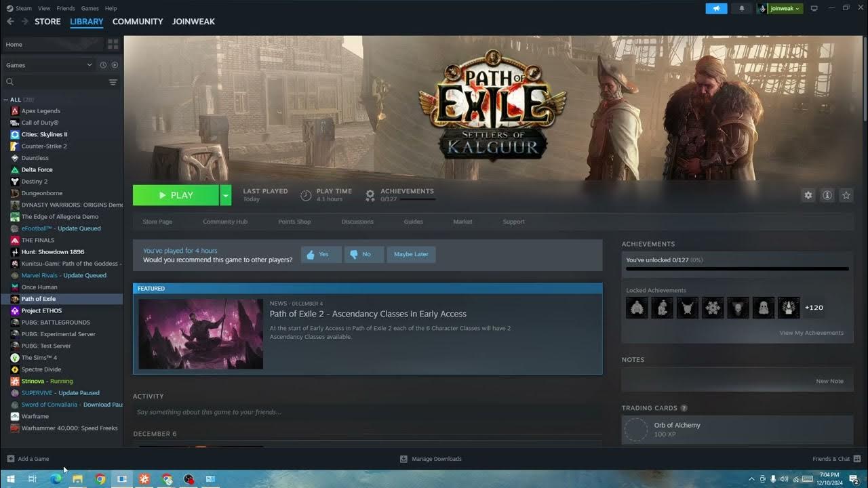The width and height of the screenshot is (868, 488).
Task: Show hidden system tray icons
Action: pos(751,479)
